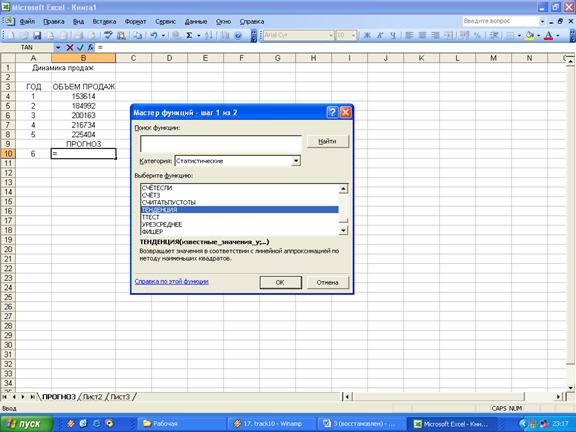This screenshot has width=576, height=432.
Task: Open the Справка по этой функции link
Action: point(172,282)
